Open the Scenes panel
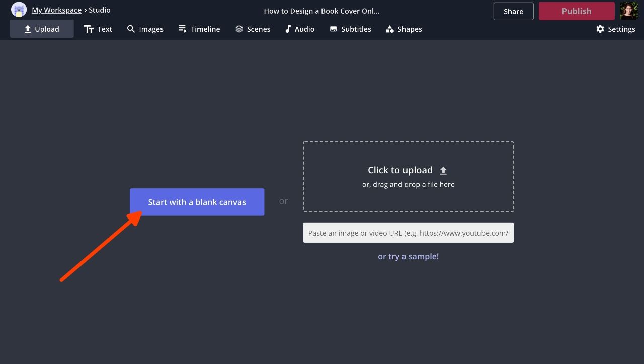 tap(253, 29)
